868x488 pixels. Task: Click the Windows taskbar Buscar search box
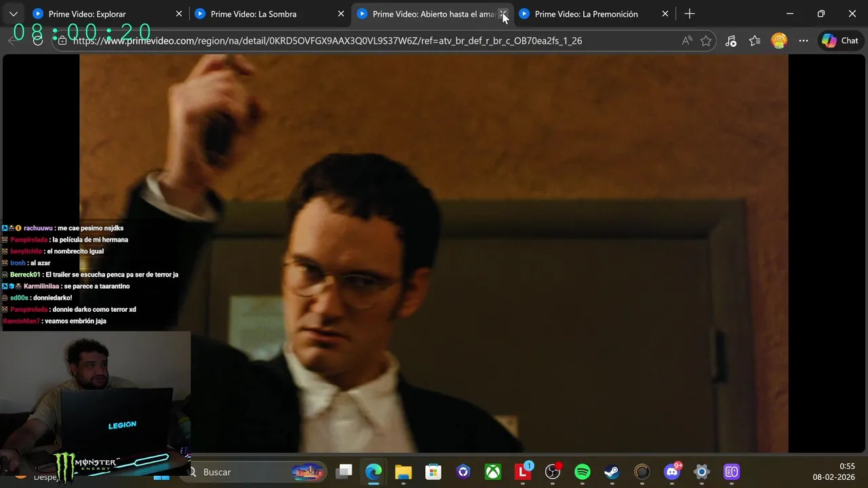(x=254, y=472)
